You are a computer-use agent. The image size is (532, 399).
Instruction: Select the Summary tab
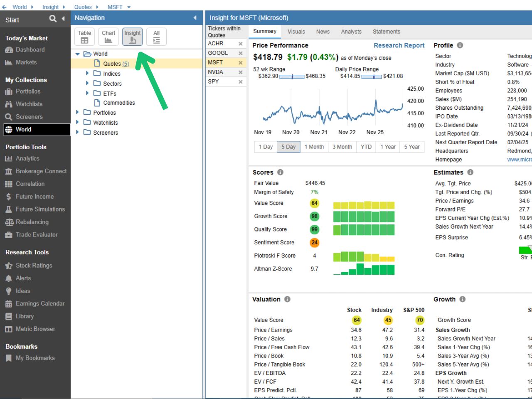coord(265,31)
